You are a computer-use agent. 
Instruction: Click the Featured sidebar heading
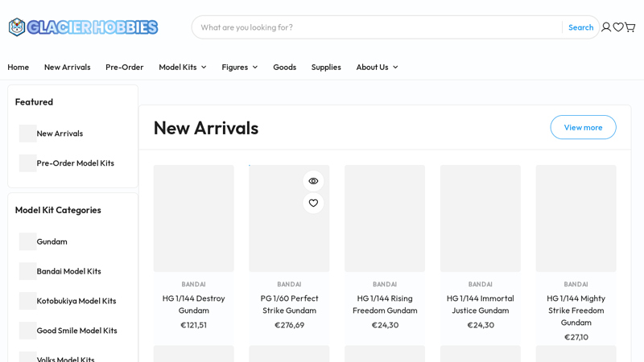34,102
